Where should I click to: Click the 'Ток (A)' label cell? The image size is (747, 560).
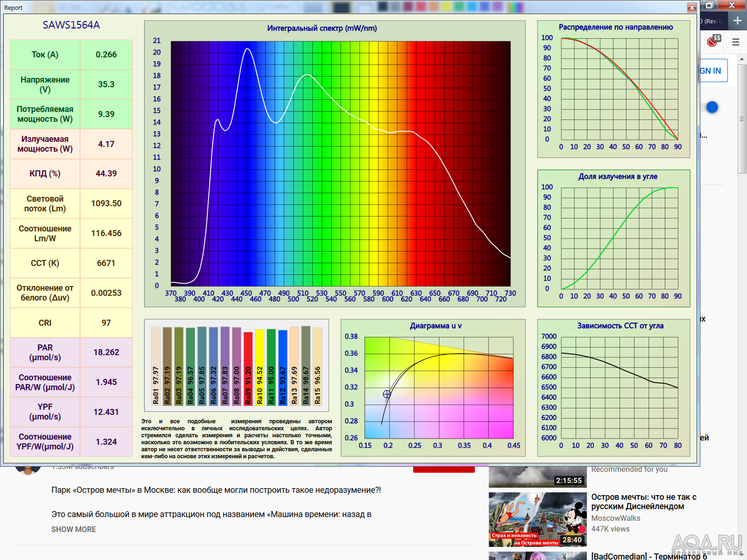click(45, 55)
